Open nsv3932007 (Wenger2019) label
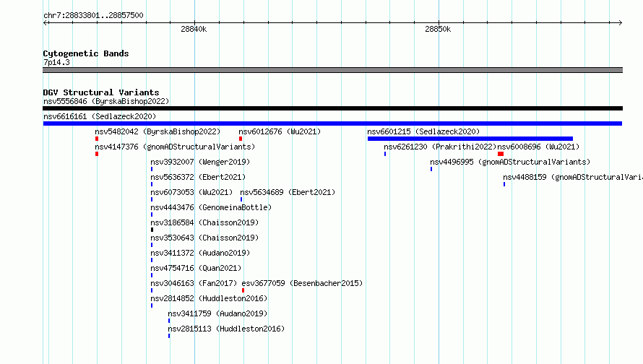 click(x=200, y=162)
